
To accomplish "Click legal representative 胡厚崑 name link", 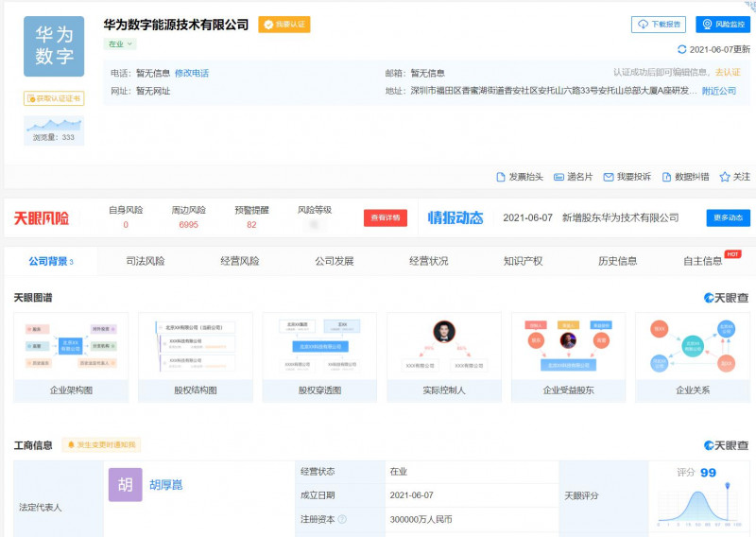I will (x=165, y=485).
